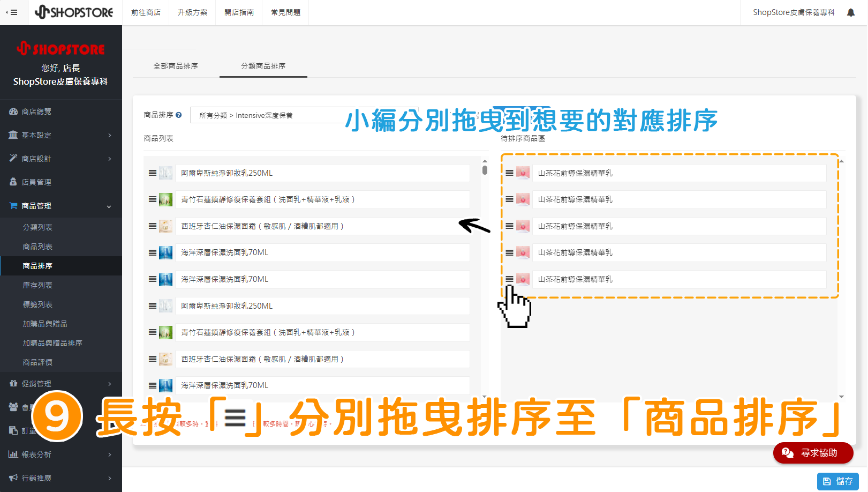Open ShopStore皮膚保養專科 account menu
Image resolution: width=868 pixels, height=492 pixels.
click(x=794, y=12)
